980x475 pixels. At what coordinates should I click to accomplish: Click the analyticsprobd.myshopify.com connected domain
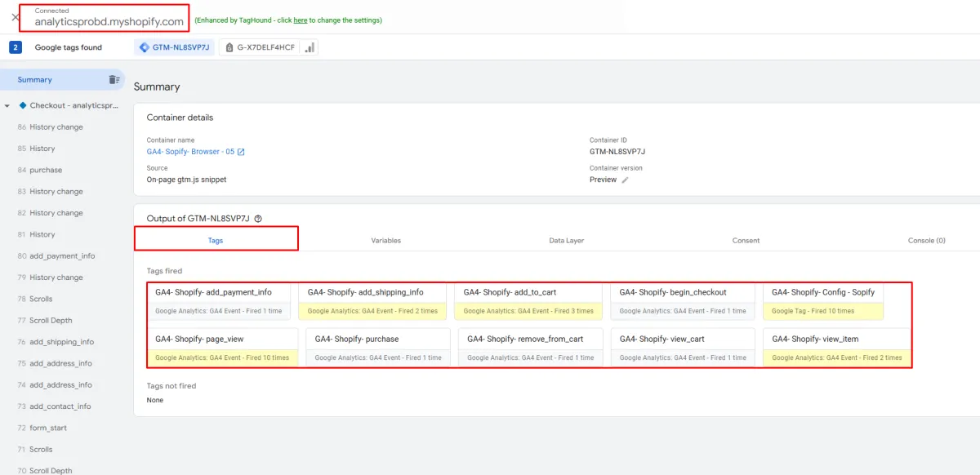click(109, 22)
